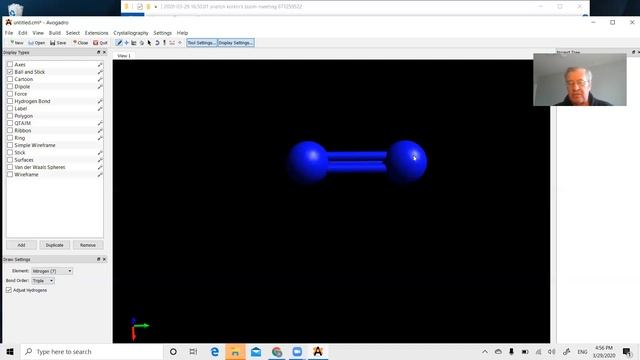Open the Crystallography menu
The image size is (640, 360).
pos(131,33)
